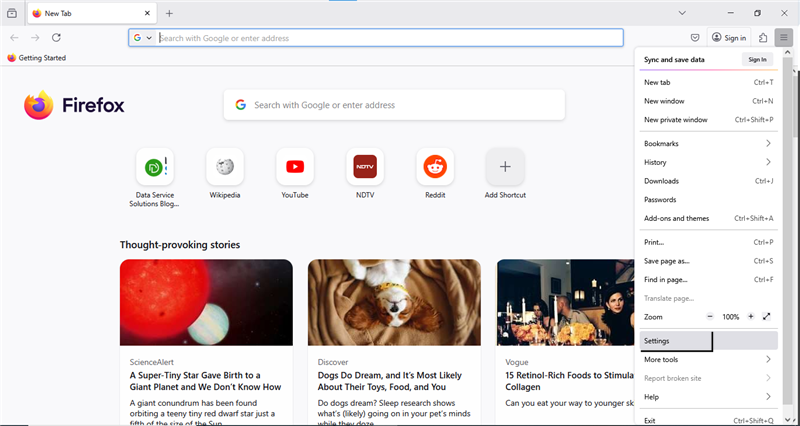
Task: Click Sign In button in Sync and save data
Action: point(757,60)
